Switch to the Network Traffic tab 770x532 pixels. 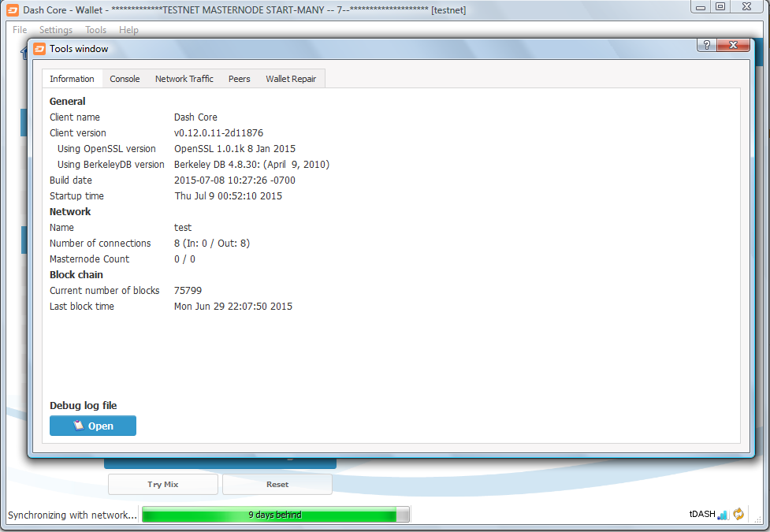point(184,79)
